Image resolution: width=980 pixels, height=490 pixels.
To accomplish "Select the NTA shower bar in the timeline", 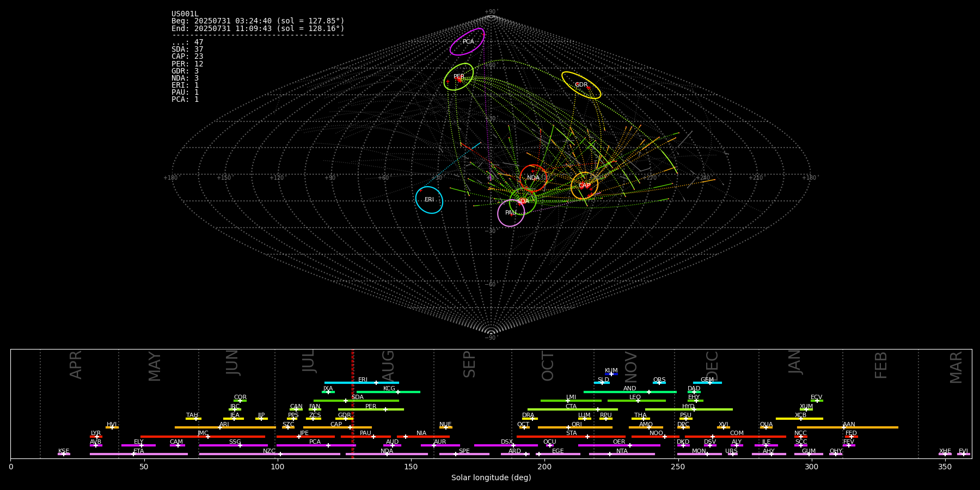I will click(x=622, y=454).
